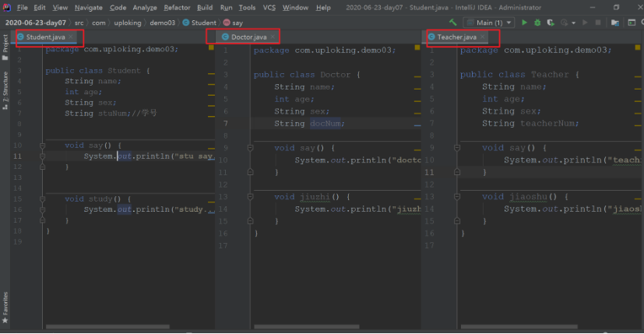The image size is (644, 334).
Task: Open the Run menu
Action: 226,7
